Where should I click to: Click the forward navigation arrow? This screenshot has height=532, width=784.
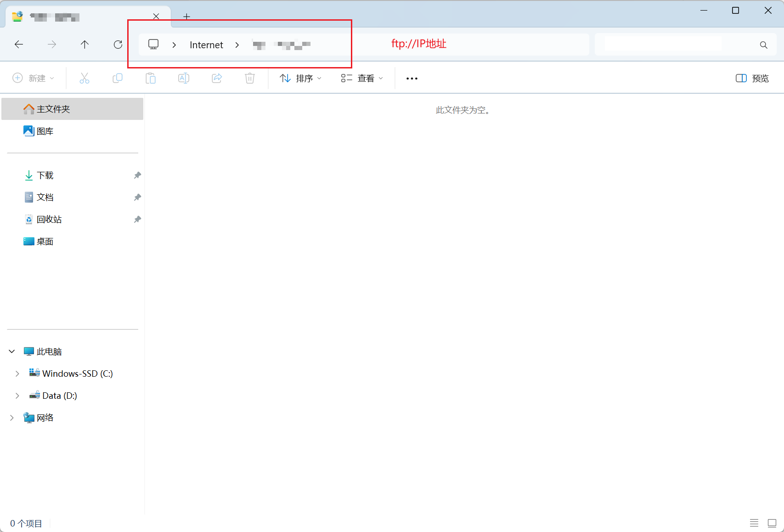click(x=52, y=45)
